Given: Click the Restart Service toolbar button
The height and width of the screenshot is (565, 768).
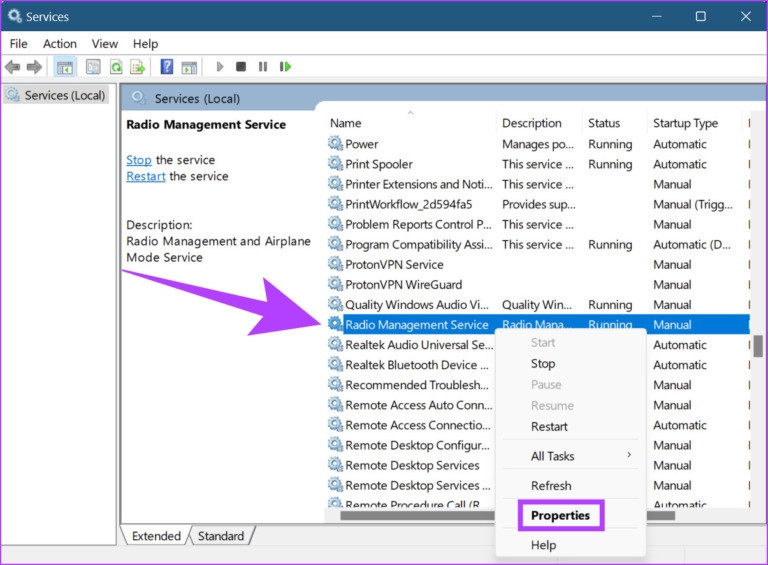Looking at the screenshot, I should 286,67.
